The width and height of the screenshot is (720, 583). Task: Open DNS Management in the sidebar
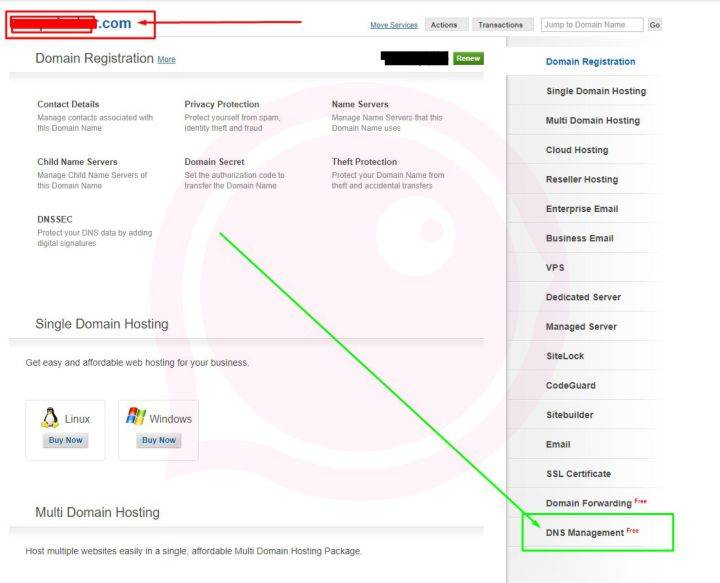coord(585,533)
